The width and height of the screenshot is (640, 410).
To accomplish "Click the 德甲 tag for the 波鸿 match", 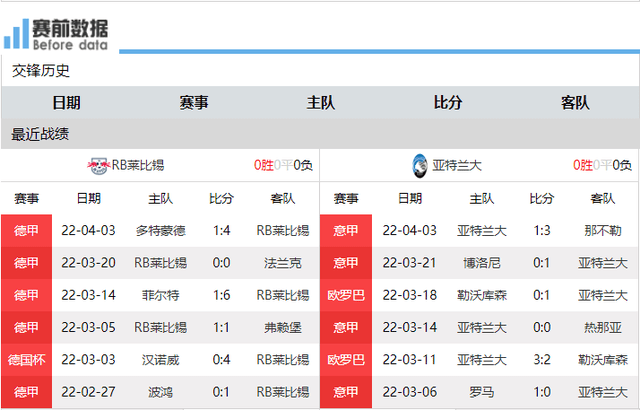I will pyautogui.click(x=27, y=392).
